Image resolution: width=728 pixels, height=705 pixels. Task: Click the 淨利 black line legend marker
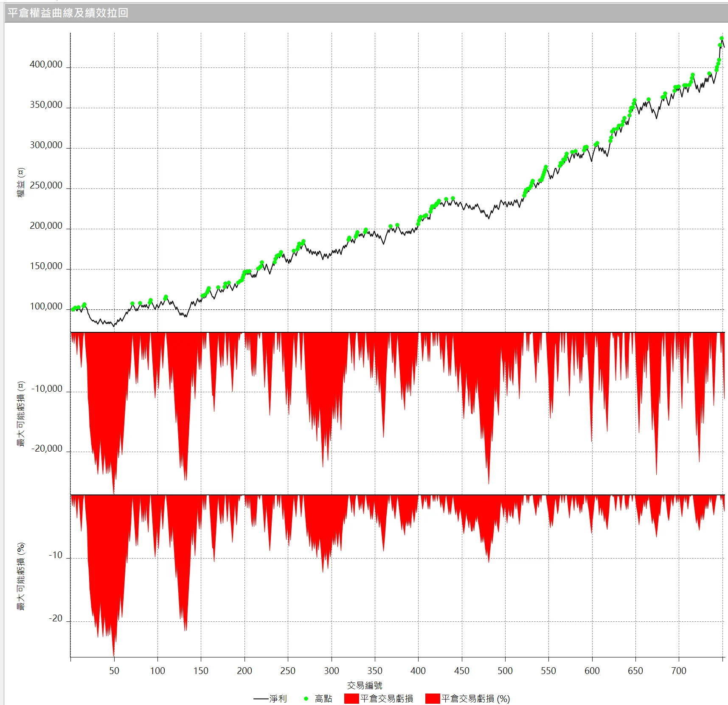click(x=261, y=699)
